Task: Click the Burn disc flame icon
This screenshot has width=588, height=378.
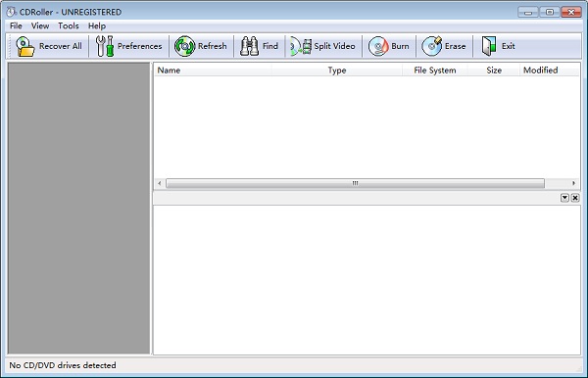Action: 378,46
